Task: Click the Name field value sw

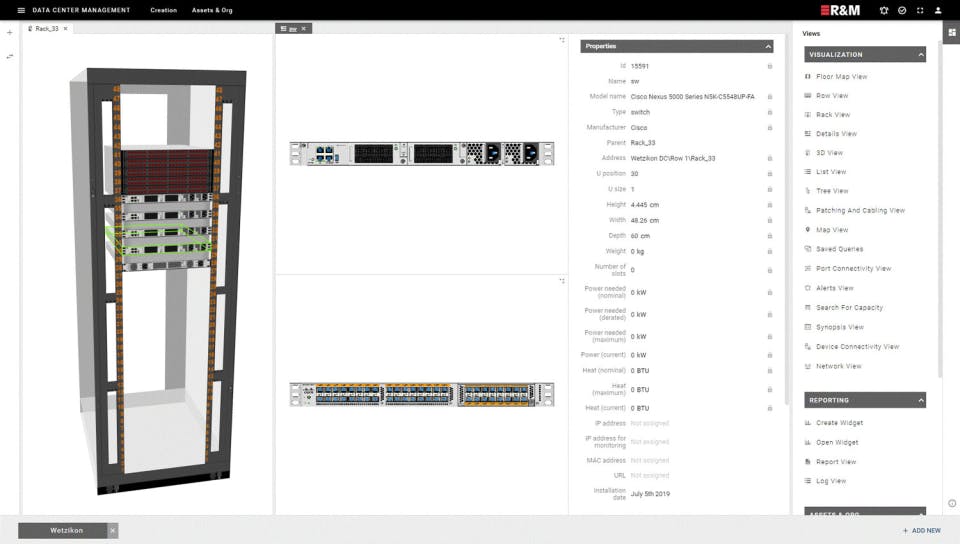Action: (x=635, y=81)
